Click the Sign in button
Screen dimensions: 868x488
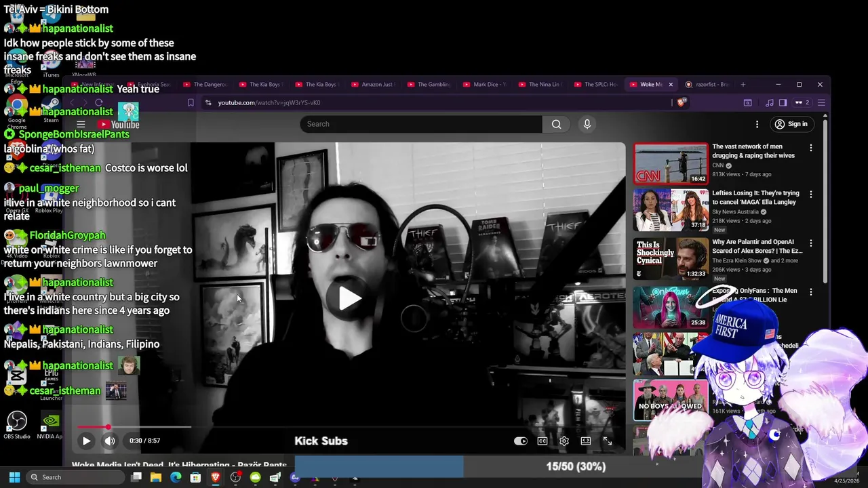[791, 124]
